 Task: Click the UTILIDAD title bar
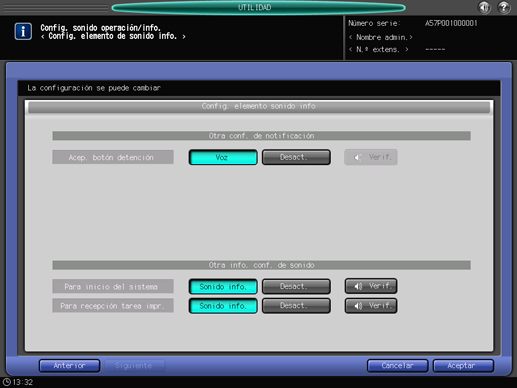(x=258, y=7)
